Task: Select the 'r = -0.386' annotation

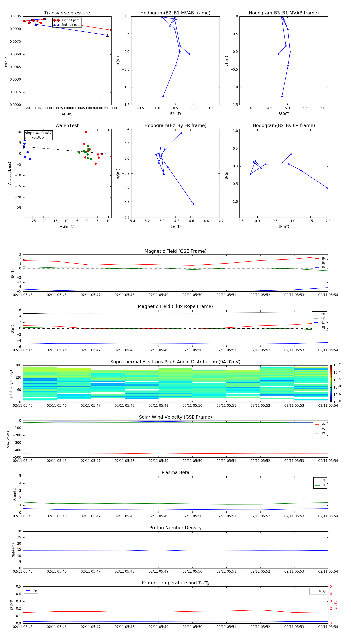Action: 35,137
